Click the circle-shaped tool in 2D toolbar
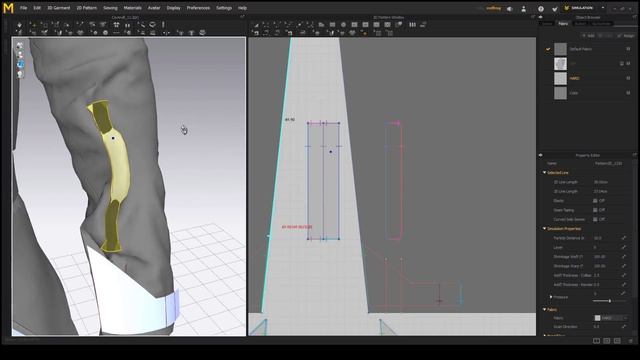This screenshot has height=360, width=640. click(343, 24)
